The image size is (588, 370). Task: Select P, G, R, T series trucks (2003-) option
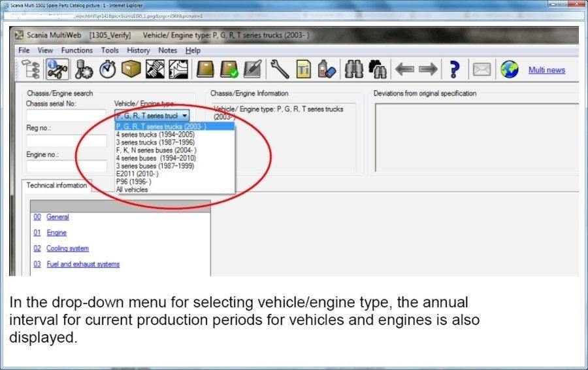click(x=174, y=126)
